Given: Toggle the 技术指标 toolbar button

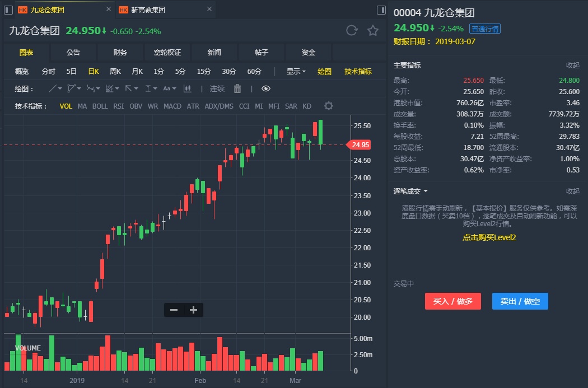Looking at the screenshot, I should [x=358, y=71].
